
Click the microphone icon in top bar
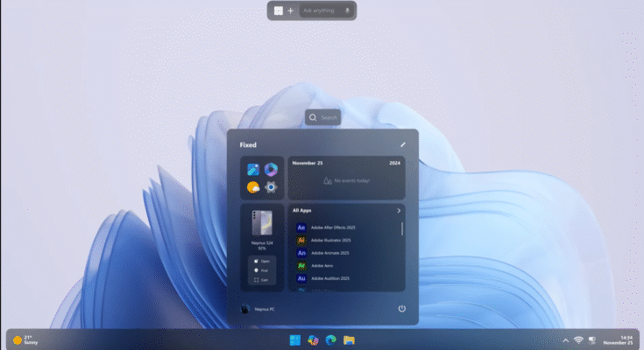coord(348,10)
